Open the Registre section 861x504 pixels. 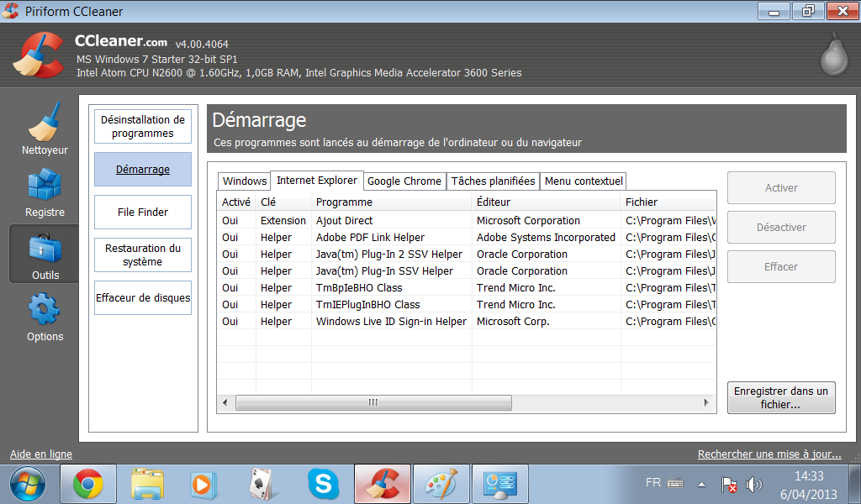45,192
